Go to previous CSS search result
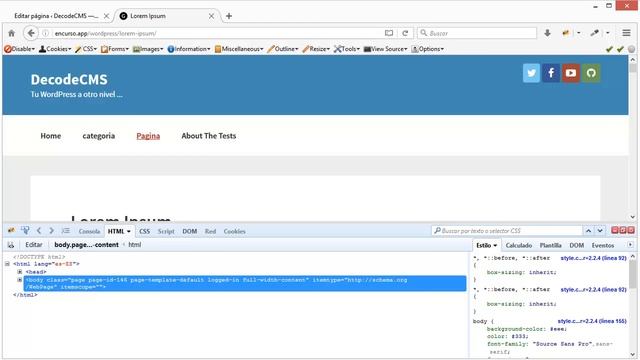 coord(589,231)
